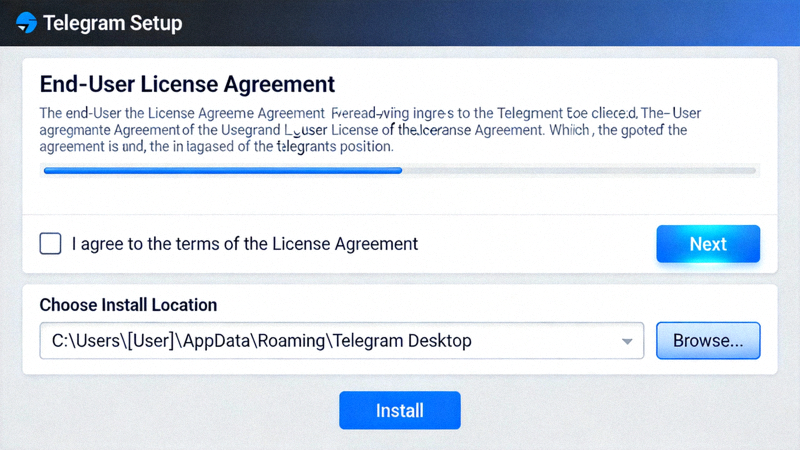Click inside the install path field
This screenshot has width=800, height=450.
click(341, 340)
